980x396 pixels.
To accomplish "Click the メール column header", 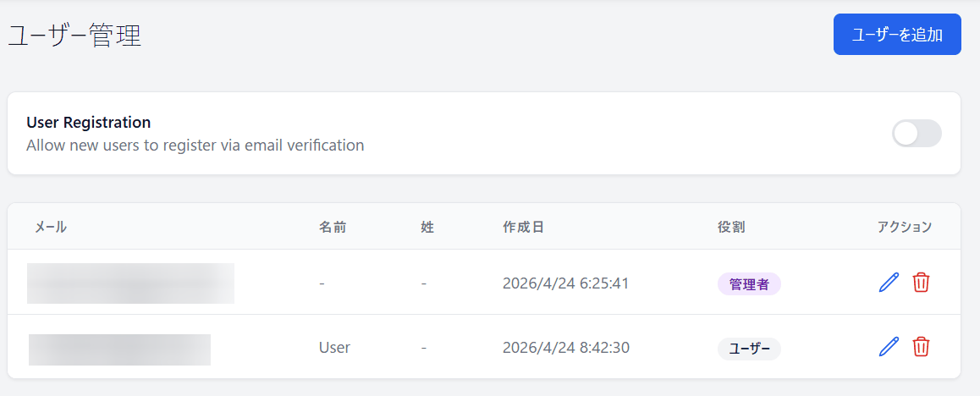I will (x=51, y=227).
